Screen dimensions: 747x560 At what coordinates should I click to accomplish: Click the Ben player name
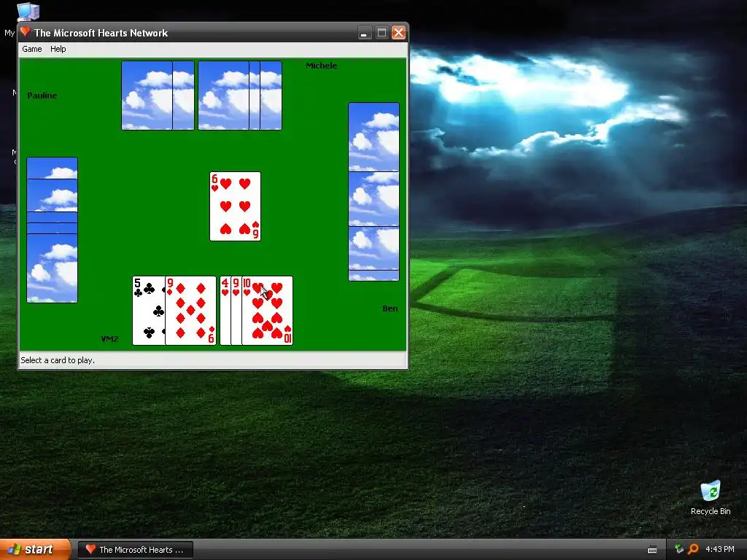(390, 308)
